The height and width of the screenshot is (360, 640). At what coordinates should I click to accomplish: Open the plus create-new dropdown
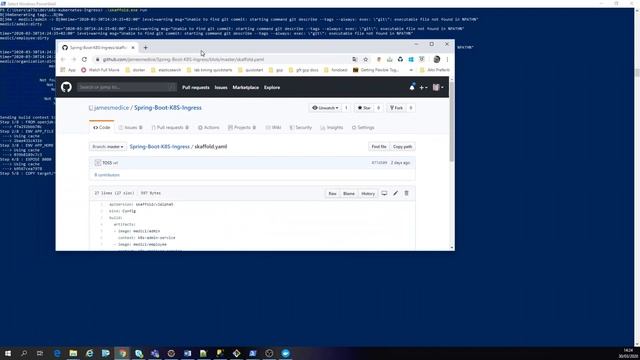tap(423, 87)
